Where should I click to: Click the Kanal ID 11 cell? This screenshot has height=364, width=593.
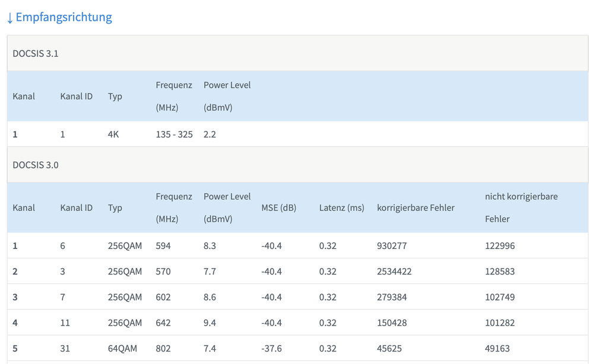pos(65,323)
